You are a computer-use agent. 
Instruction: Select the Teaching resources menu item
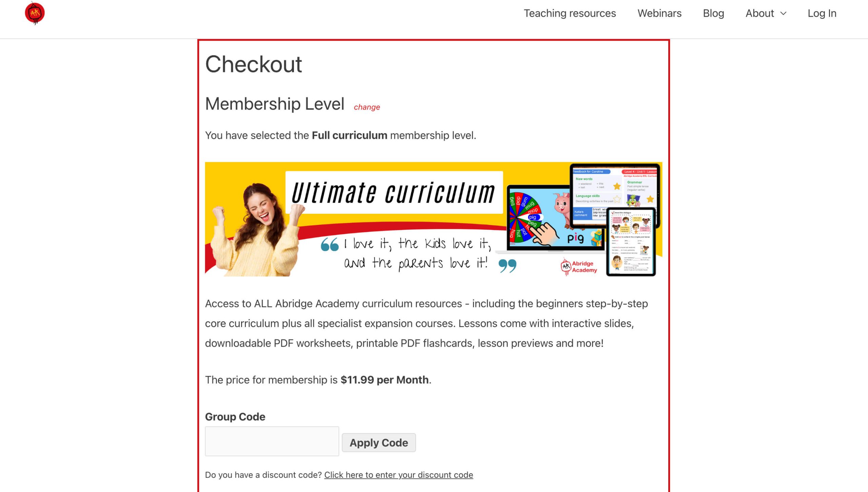pyautogui.click(x=569, y=13)
